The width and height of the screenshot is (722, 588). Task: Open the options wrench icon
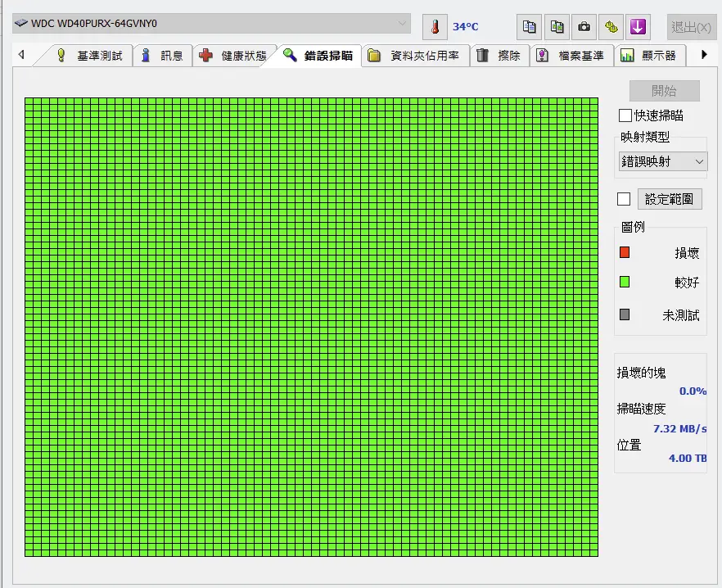[x=611, y=26]
